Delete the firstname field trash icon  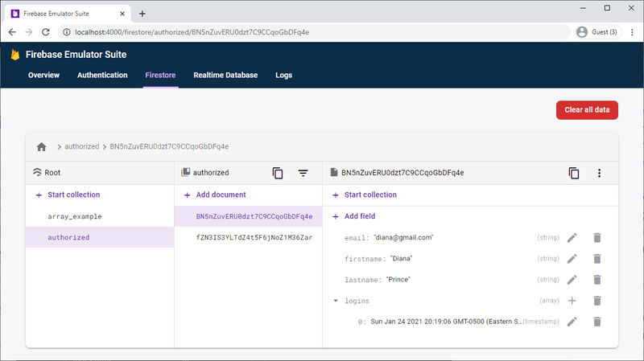tap(597, 258)
